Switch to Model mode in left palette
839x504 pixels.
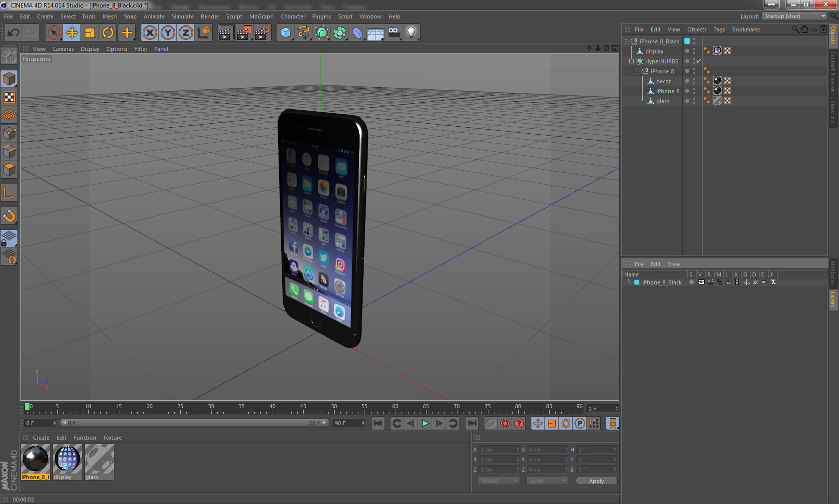[9, 79]
